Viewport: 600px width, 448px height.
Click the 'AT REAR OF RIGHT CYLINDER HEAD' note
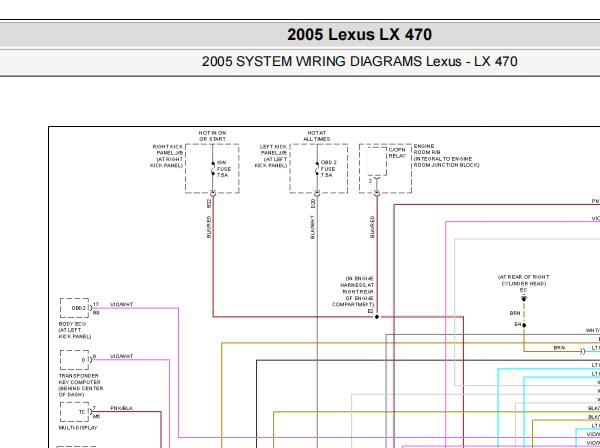523,280
